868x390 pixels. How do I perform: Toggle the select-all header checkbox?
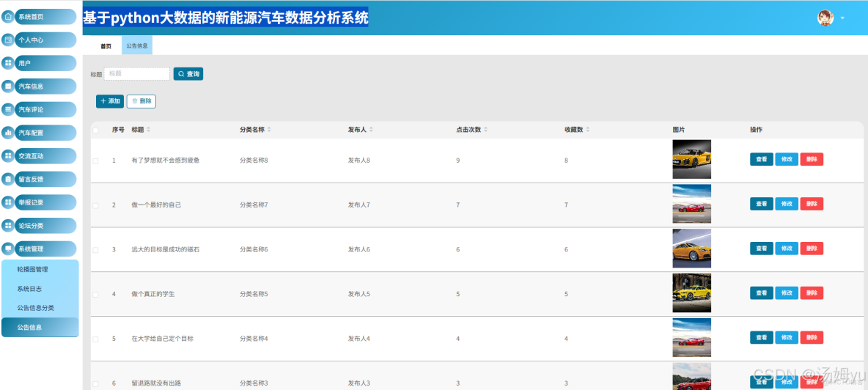pyautogui.click(x=95, y=130)
